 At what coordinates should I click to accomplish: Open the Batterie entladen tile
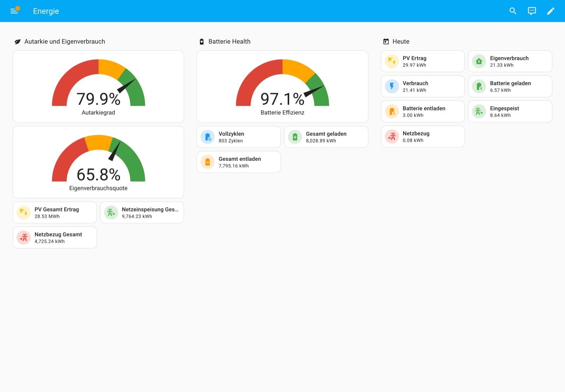(x=423, y=111)
